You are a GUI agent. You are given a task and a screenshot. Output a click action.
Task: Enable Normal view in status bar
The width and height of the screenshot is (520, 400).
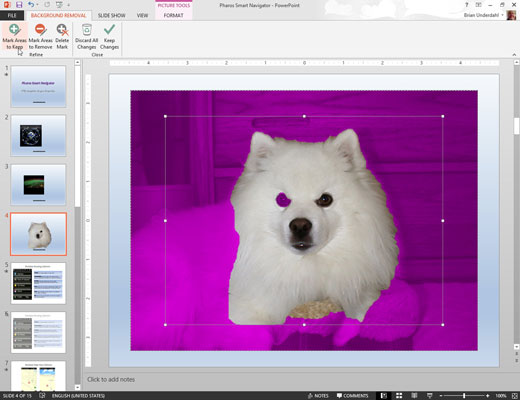pyautogui.click(x=384, y=396)
